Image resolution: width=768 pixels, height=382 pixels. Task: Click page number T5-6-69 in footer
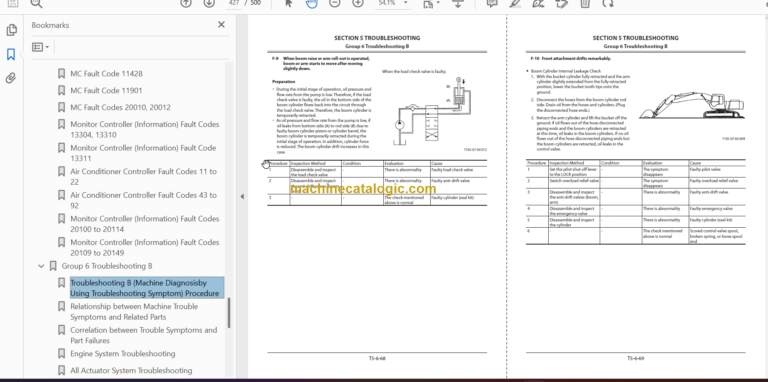click(636, 358)
